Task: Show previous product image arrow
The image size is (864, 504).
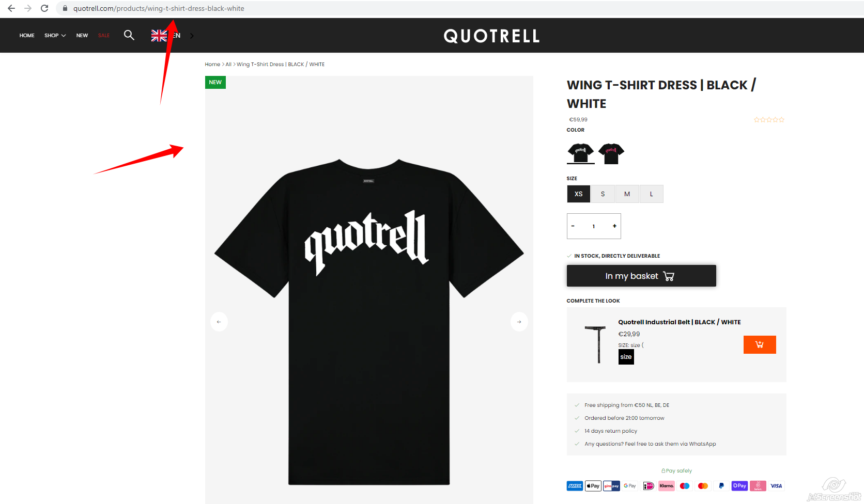Action: pos(219,322)
